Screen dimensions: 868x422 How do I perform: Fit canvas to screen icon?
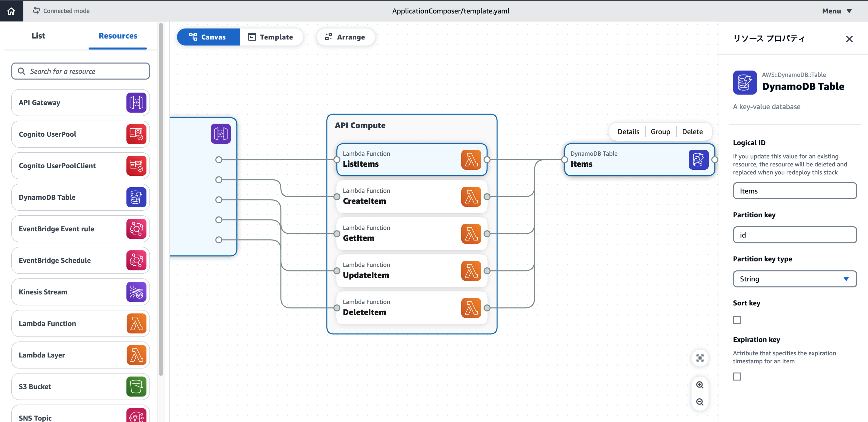click(700, 358)
